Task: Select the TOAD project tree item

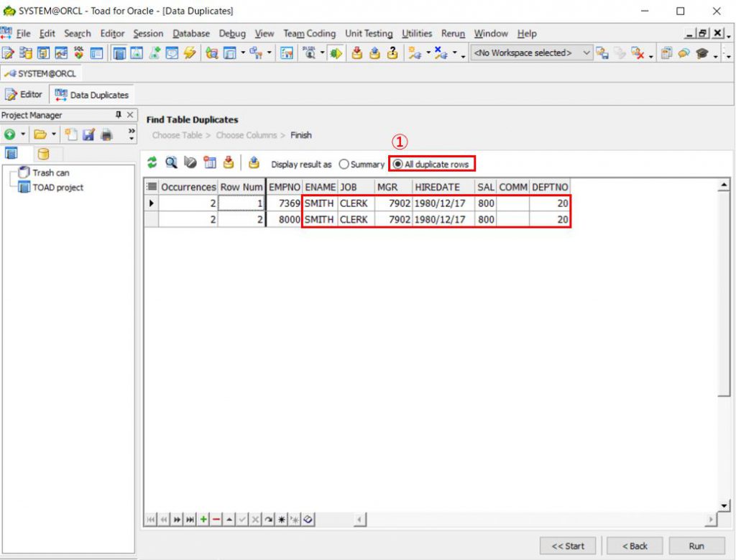Action: (51, 188)
